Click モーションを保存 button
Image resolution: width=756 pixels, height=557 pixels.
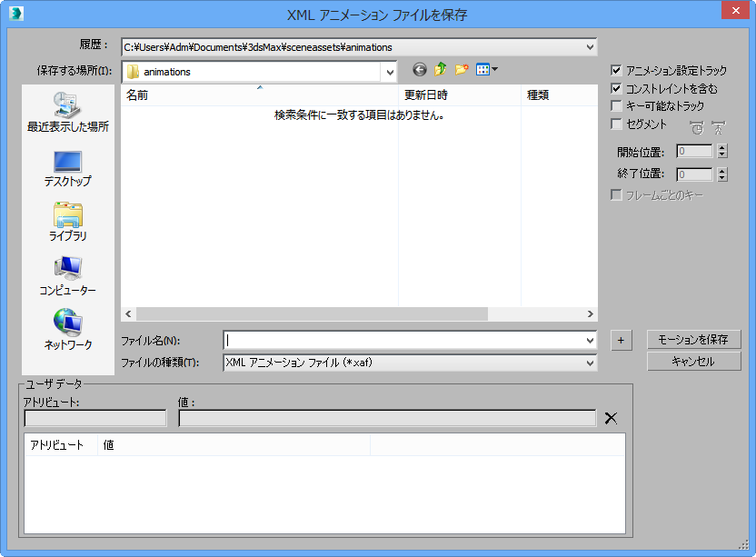(x=694, y=340)
